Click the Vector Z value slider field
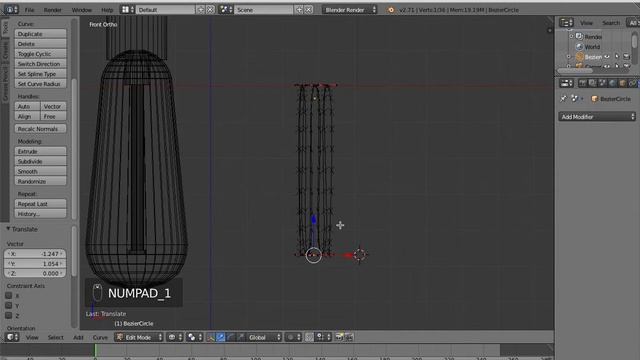 35,273
